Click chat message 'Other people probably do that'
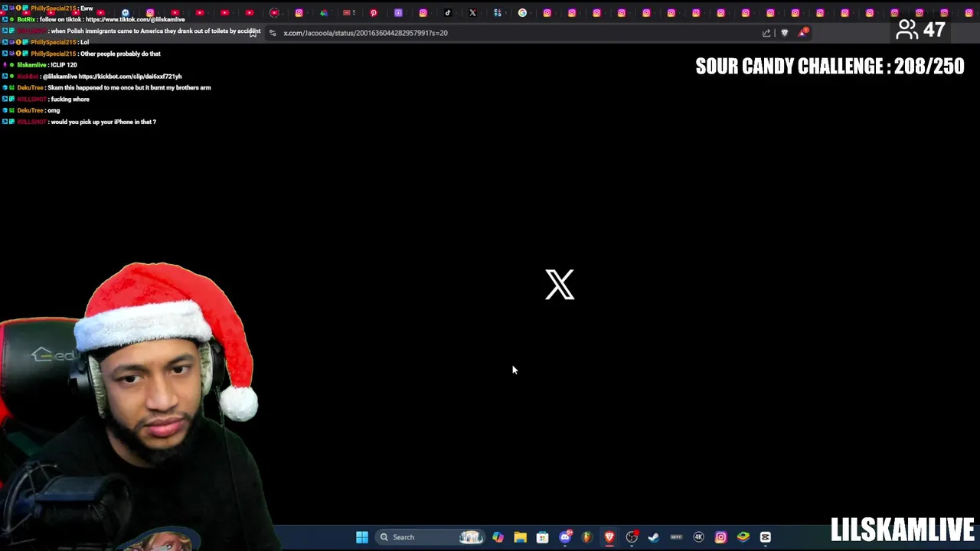This screenshot has height=551, width=980. click(120, 54)
